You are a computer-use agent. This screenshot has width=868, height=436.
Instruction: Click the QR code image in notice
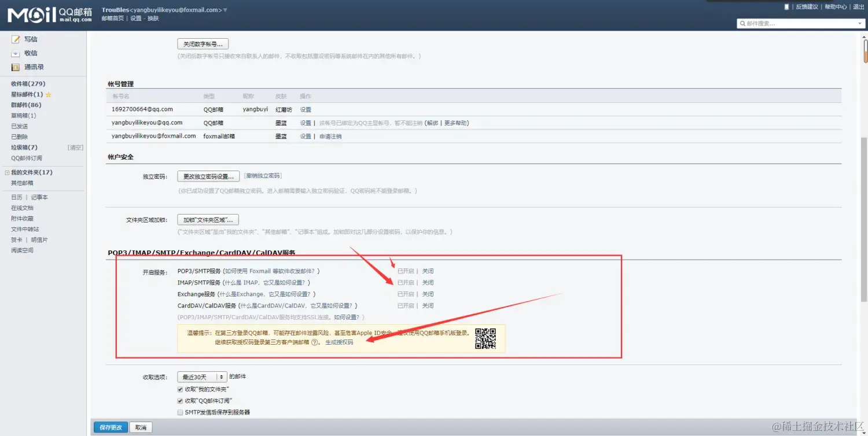486,338
